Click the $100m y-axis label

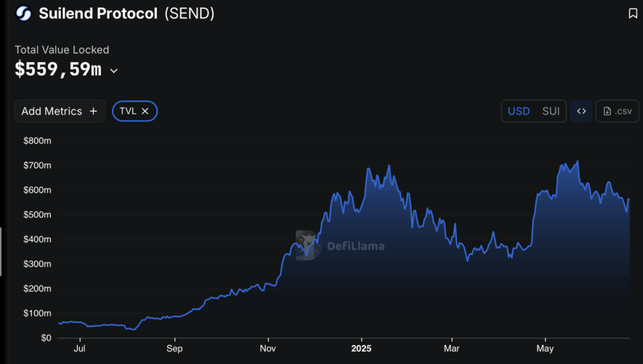(37, 313)
